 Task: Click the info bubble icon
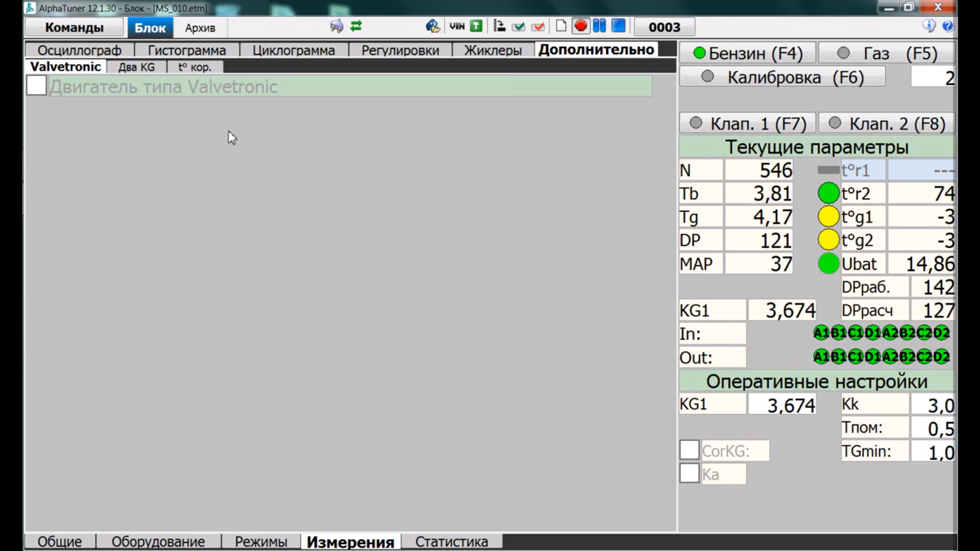(x=929, y=26)
